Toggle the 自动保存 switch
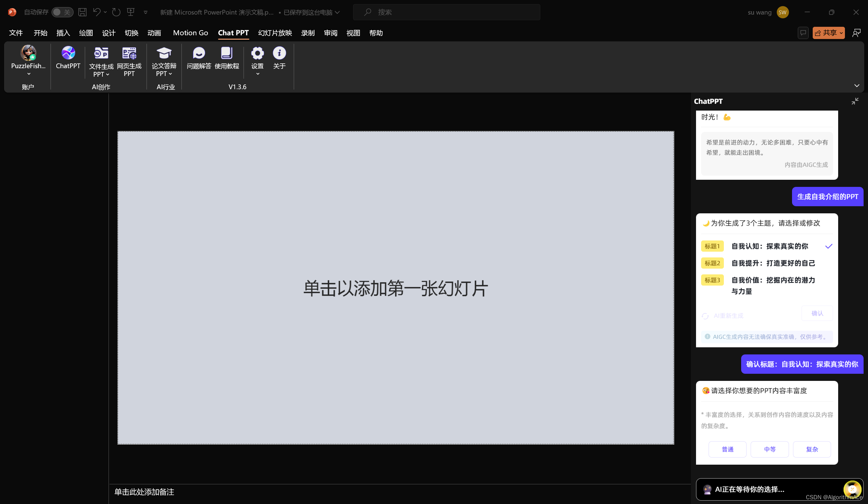This screenshot has height=504, width=868. [62, 13]
